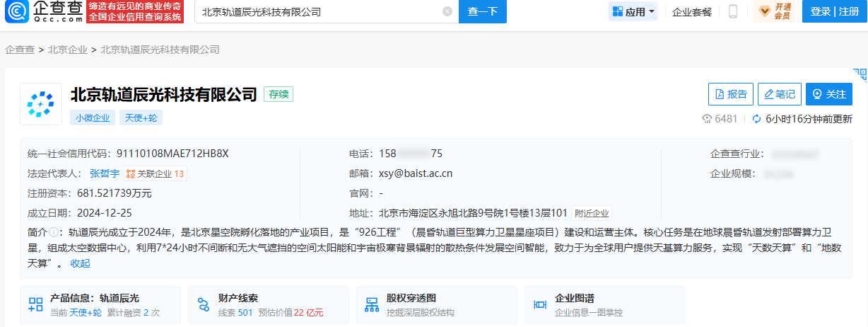Open the company logo thumbnail
The height and width of the screenshot is (327, 868).
[41, 104]
